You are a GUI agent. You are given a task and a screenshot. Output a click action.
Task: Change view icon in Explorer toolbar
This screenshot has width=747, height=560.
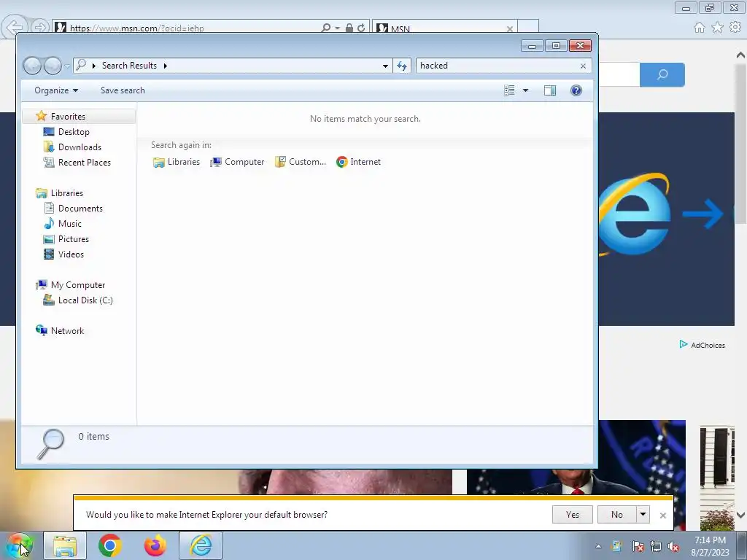(509, 90)
